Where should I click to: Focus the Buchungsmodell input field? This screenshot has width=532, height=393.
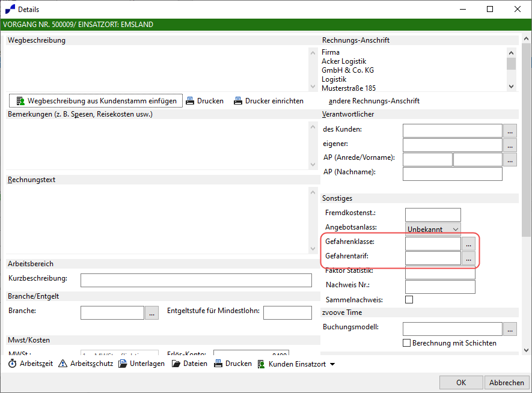[x=452, y=329]
